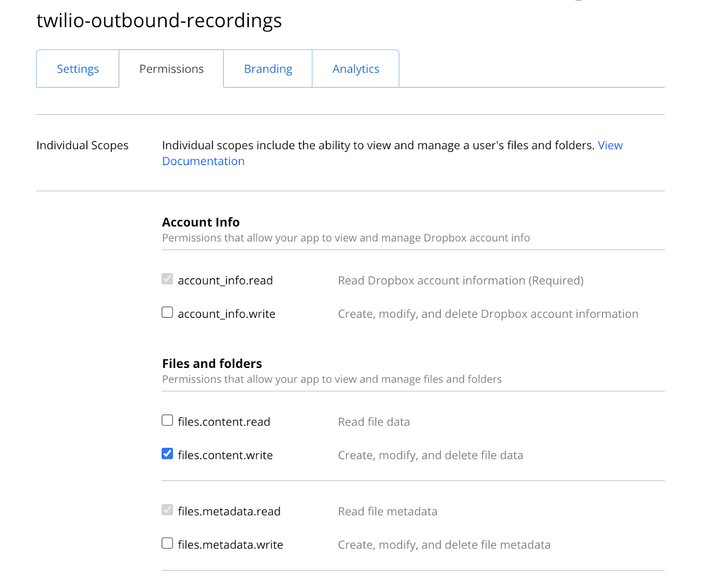Click 'Create, modify, and delete file data'

(430, 455)
